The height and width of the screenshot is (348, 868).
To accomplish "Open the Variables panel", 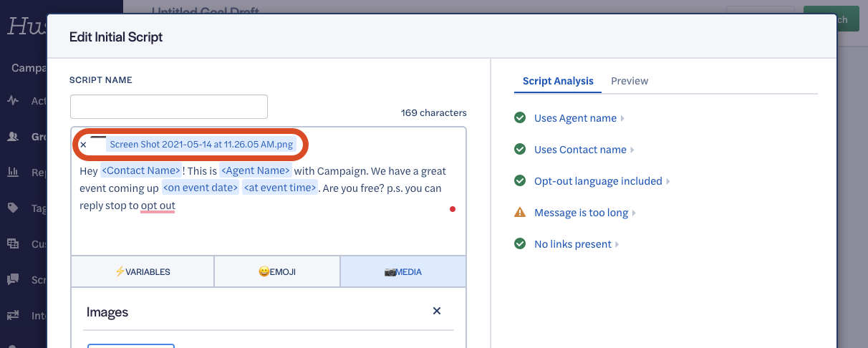I will [143, 272].
